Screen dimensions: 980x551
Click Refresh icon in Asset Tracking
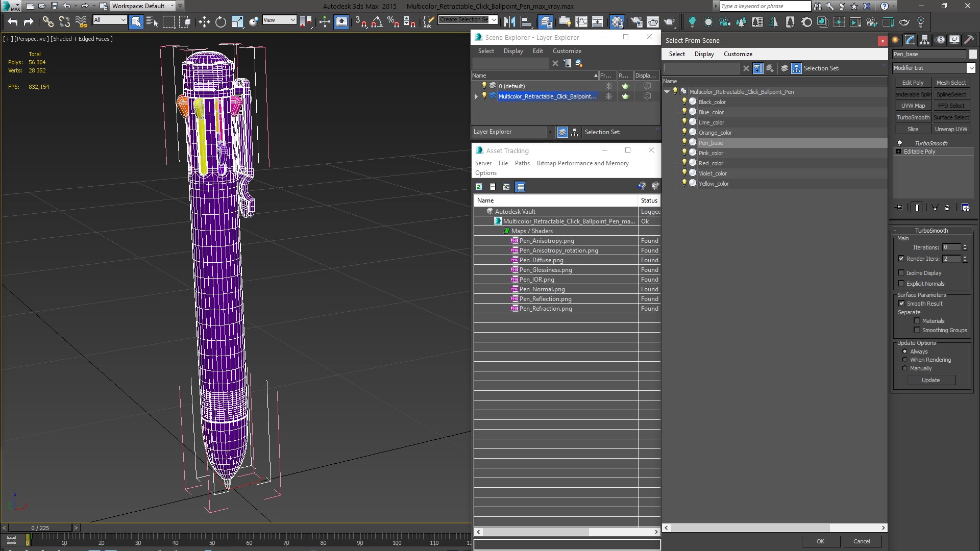[479, 187]
